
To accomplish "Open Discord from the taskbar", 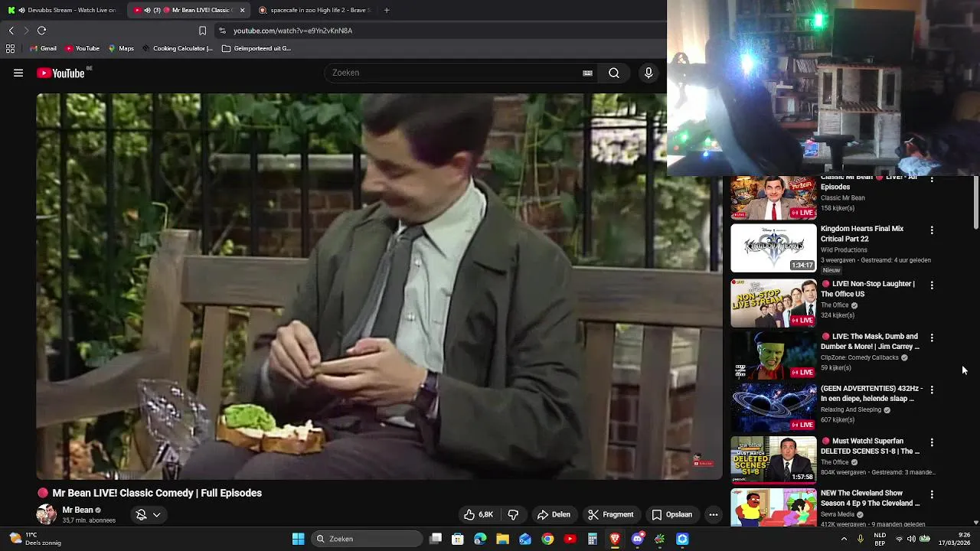I will pyautogui.click(x=637, y=539).
